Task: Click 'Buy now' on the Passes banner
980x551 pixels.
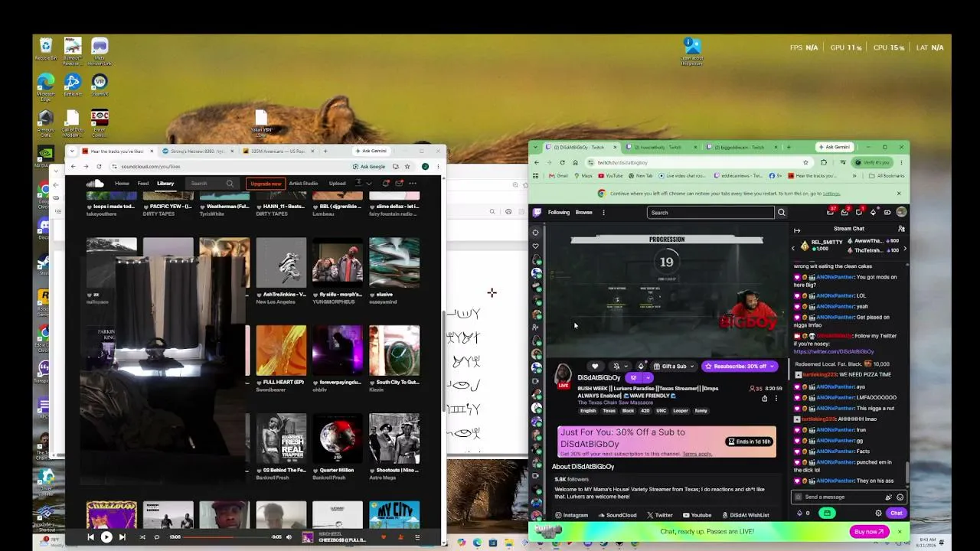Action: coord(869,531)
